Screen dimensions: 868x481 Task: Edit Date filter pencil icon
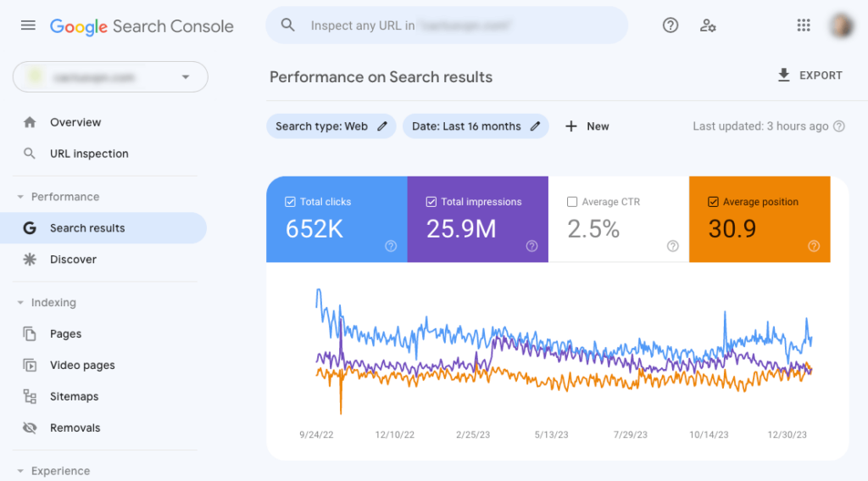[x=535, y=126]
